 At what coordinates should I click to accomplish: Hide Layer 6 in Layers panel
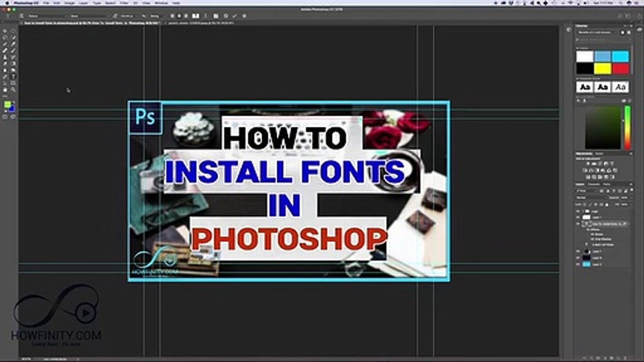[579, 257]
